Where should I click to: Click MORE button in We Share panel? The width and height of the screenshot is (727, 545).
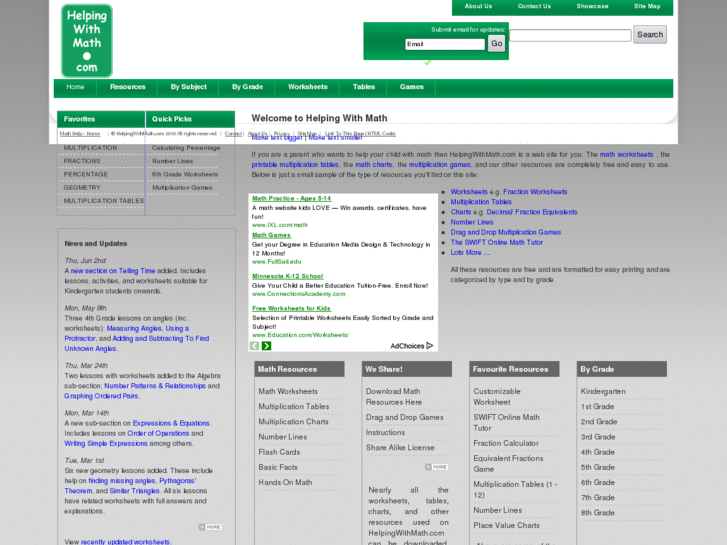(x=436, y=467)
